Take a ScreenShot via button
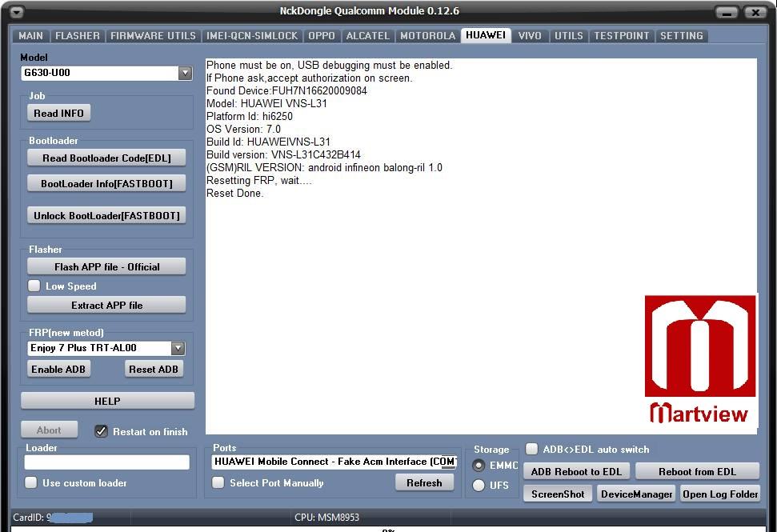This screenshot has width=777, height=532. pyautogui.click(x=558, y=494)
